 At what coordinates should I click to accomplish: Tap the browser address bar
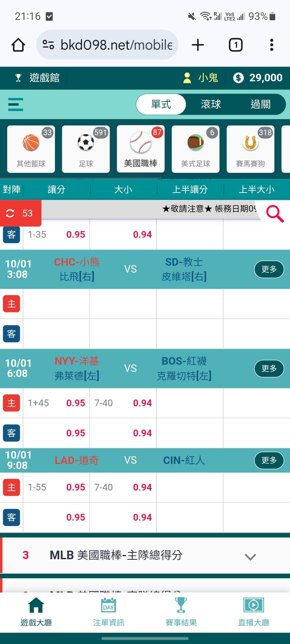click(x=107, y=45)
